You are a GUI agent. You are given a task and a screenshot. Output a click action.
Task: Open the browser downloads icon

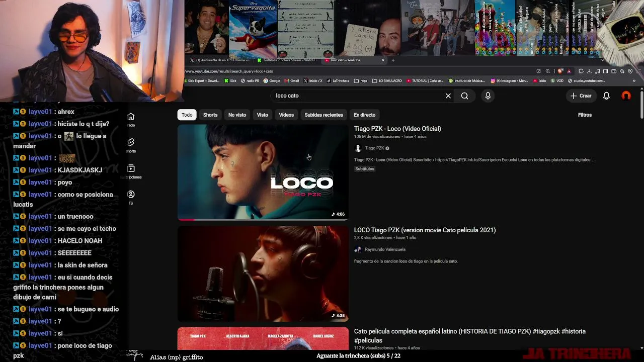click(589, 71)
